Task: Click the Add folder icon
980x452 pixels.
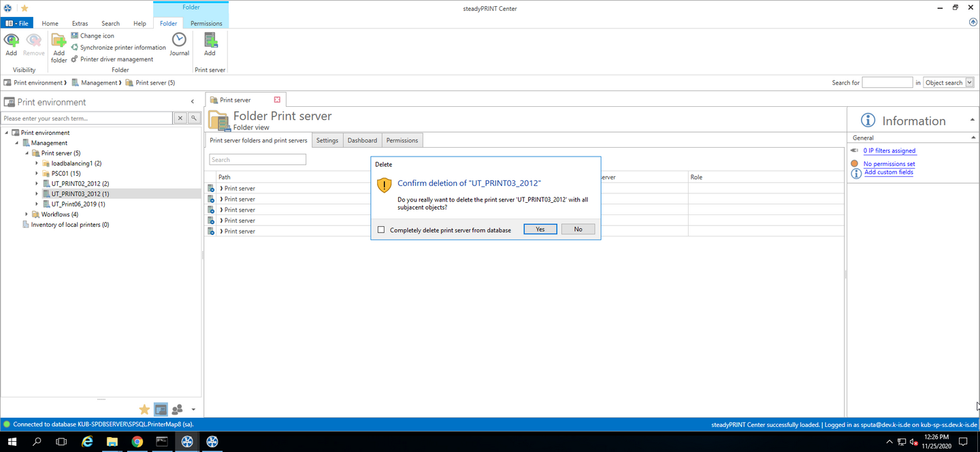Action: coord(59,42)
